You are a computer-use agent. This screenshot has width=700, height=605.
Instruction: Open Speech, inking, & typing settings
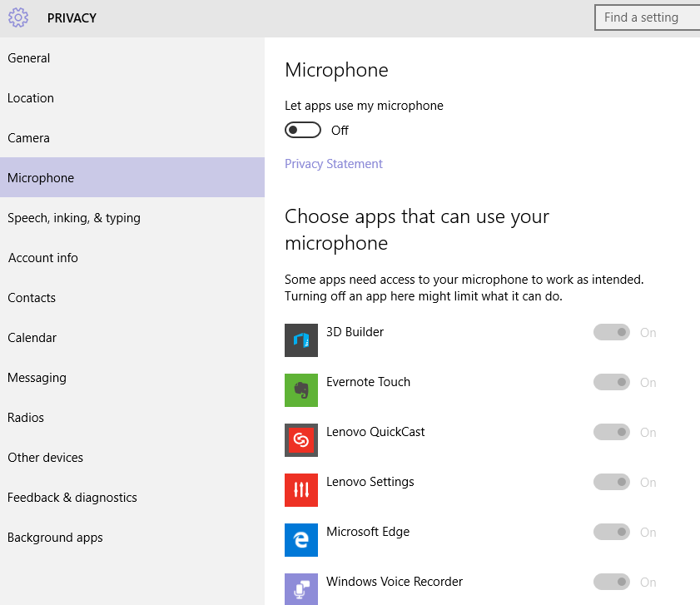(132, 218)
